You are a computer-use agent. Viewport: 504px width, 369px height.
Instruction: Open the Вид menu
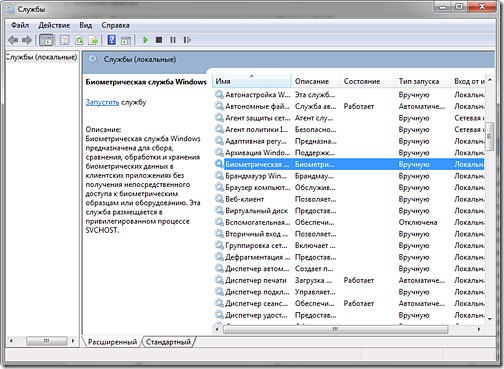coord(86,25)
